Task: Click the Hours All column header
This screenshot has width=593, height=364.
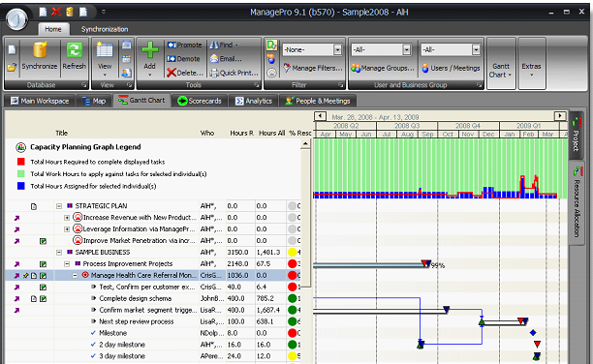Action: point(271,133)
